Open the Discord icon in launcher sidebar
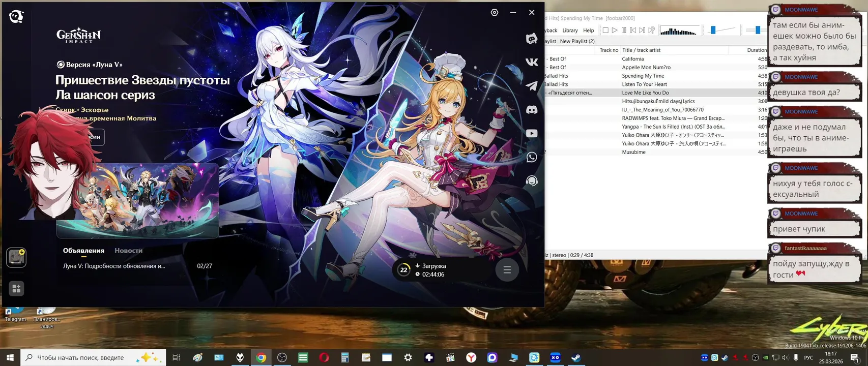 [x=532, y=110]
